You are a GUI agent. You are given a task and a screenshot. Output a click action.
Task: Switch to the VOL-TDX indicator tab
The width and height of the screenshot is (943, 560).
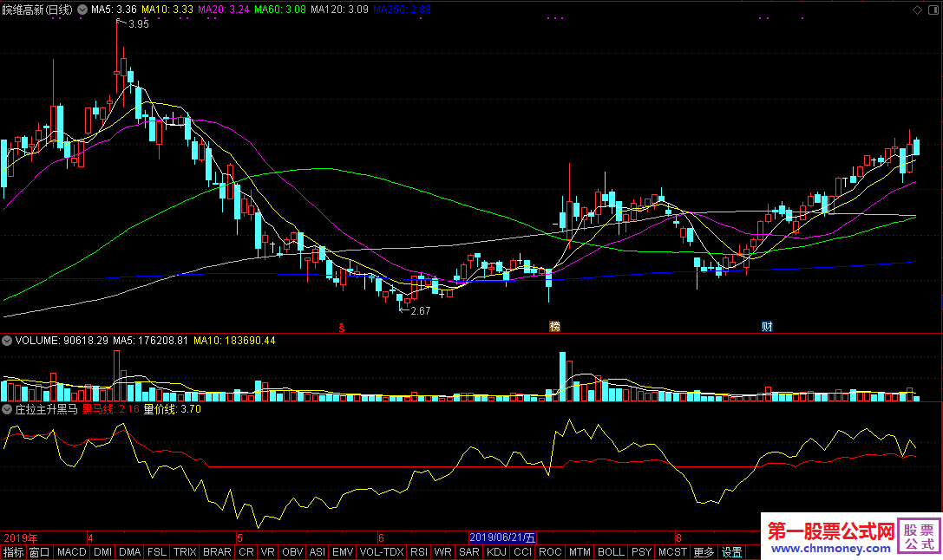382,552
